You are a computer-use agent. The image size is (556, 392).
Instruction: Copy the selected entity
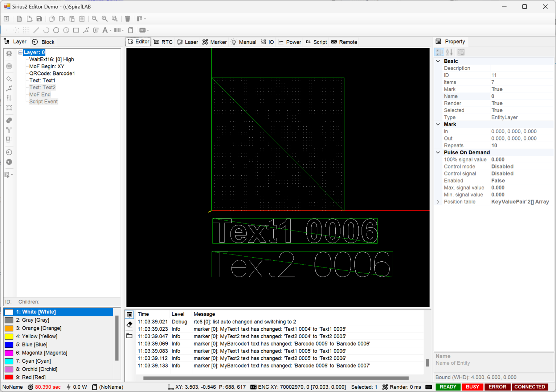[x=52, y=19]
